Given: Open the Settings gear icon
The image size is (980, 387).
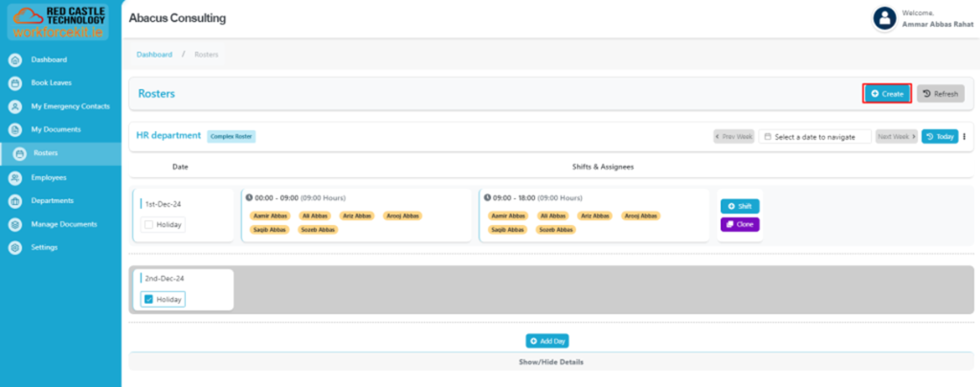Looking at the screenshot, I should click(x=15, y=248).
